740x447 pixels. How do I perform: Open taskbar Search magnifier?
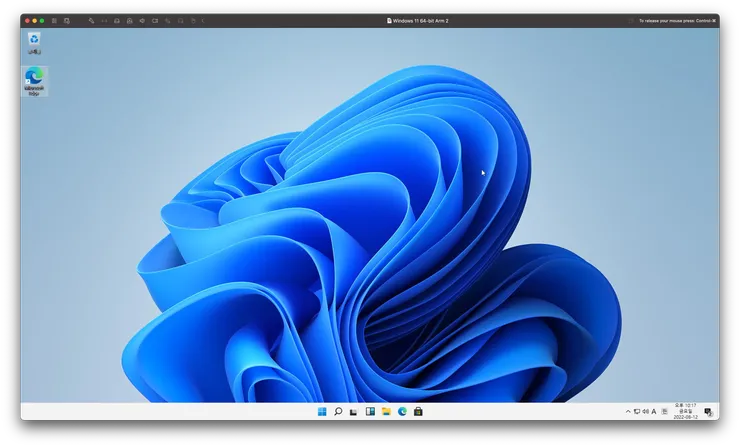coord(338,412)
